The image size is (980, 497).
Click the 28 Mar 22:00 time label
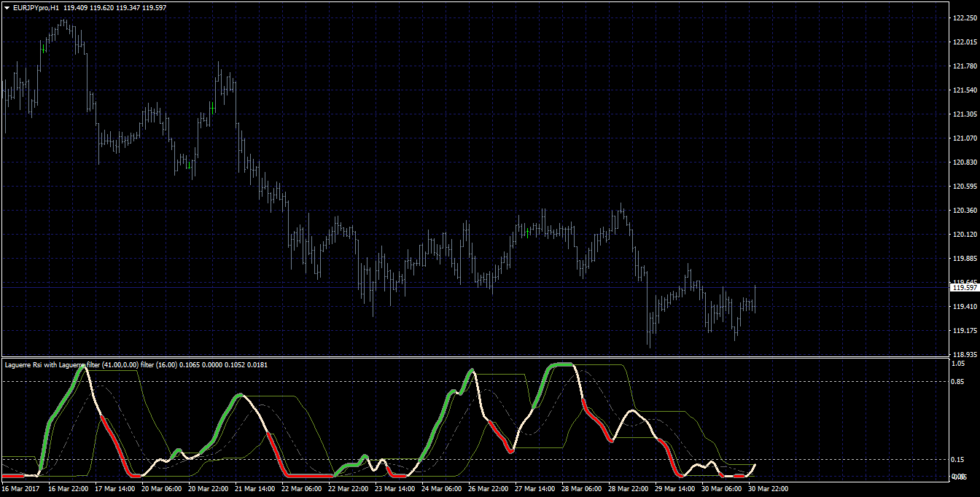pos(629,489)
